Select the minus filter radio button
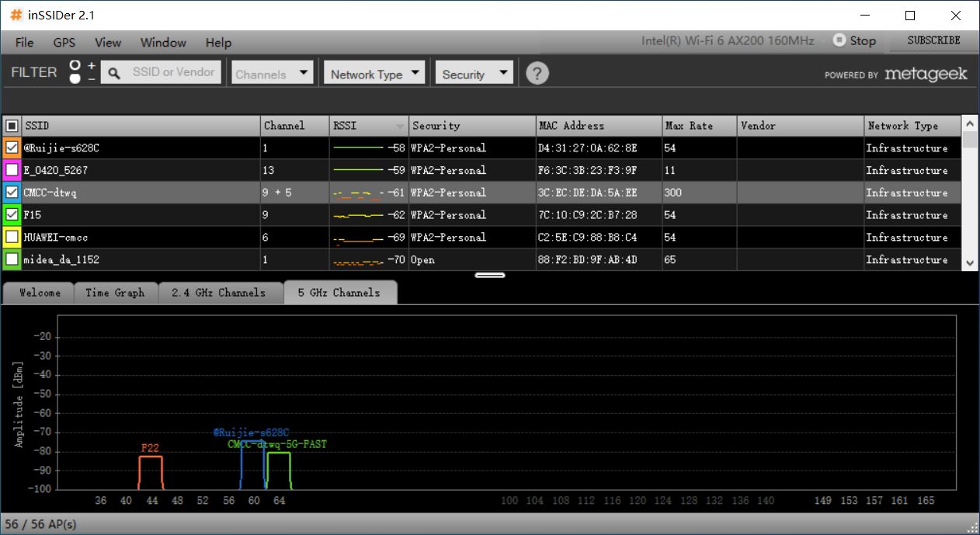 point(75,78)
